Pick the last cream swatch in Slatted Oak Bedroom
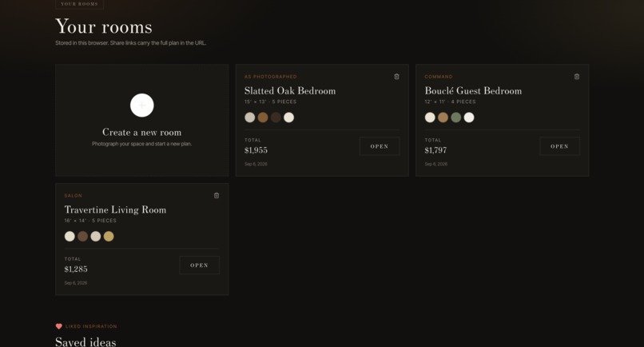Viewport: 644px width, 347px height. (288, 118)
